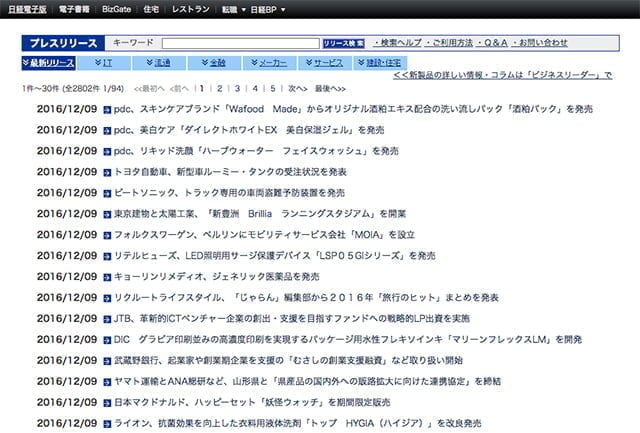Screen dimensions: 640x433
Task: Open pdc 美白保湿ジェル release headline
Action: pyautogui.click(x=249, y=130)
